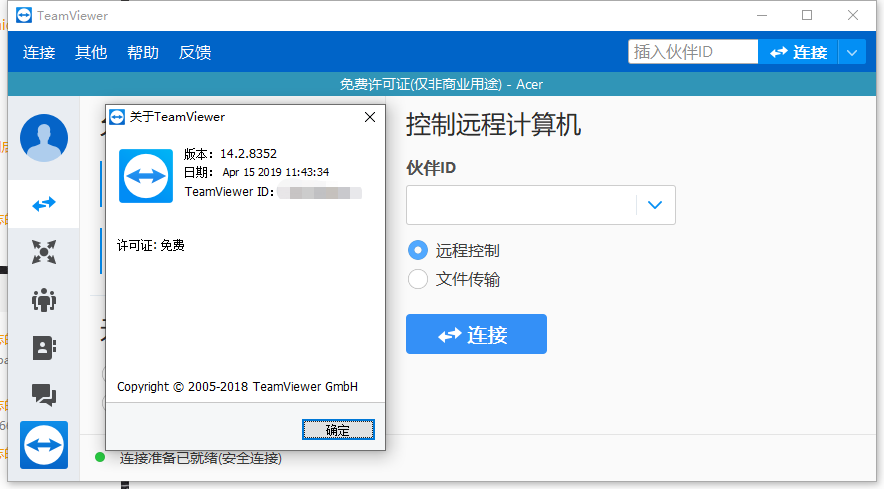Click the blurred TeamViewer ID value
884x489 pixels.
(x=320, y=192)
